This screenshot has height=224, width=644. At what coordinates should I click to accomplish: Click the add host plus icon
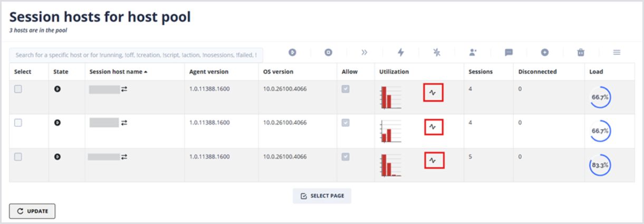click(545, 52)
